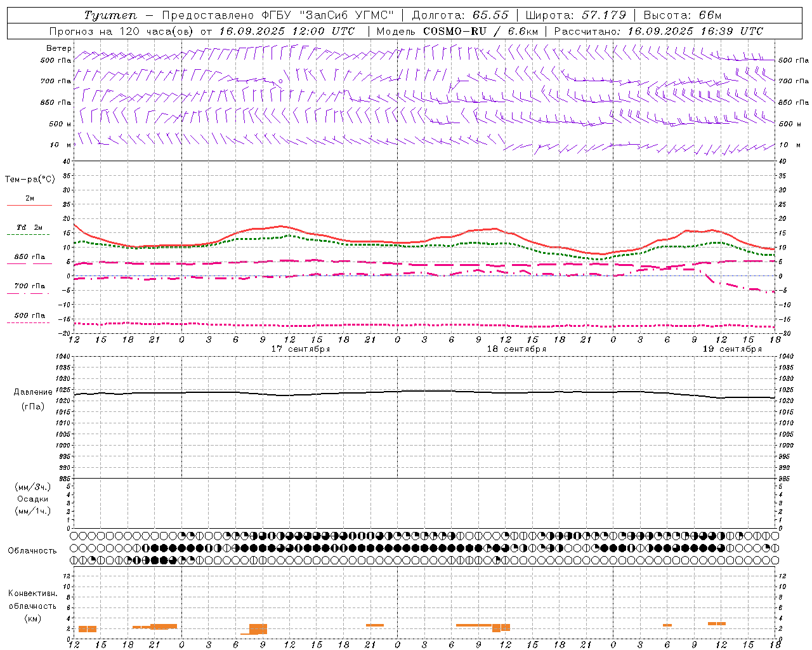This screenshot has height=650, width=812.
Task: Click the "2м" temperature legend entry
Action: [x=30, y=198]
